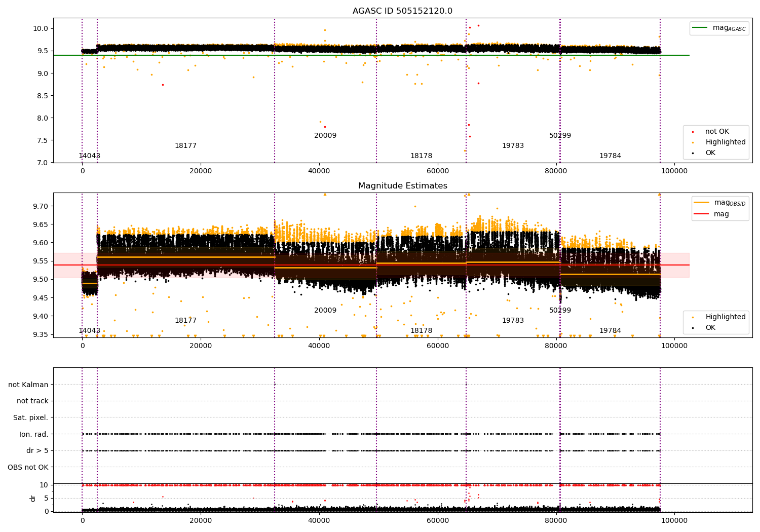The height and width of the screenshot is (532, 760).
Task: Click obsid label 14043 in top plot
Action: [x=89, y=156]
